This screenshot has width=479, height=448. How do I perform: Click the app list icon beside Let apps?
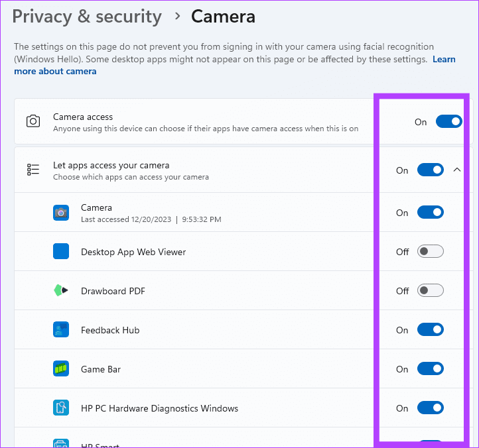click(x=33, y=170)
